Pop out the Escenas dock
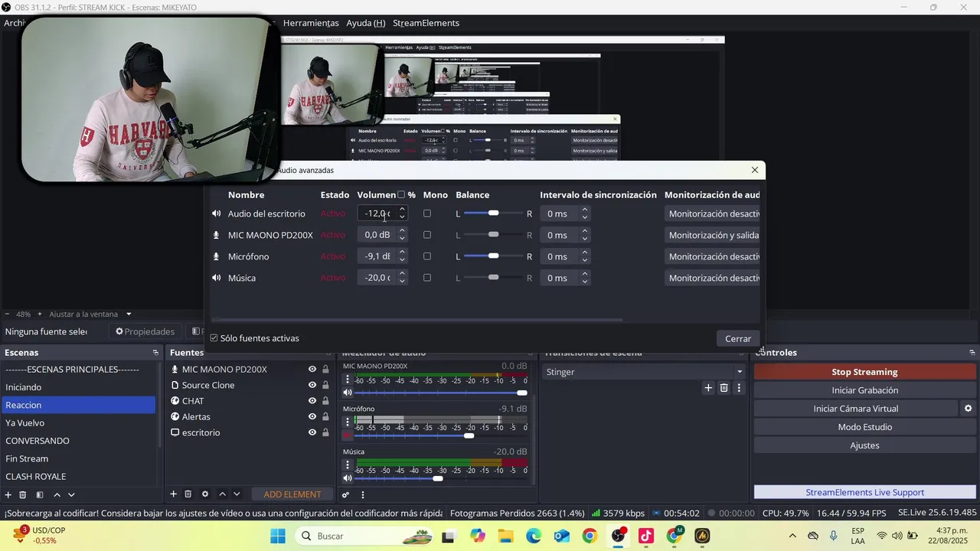 click(x=155, y=353)
